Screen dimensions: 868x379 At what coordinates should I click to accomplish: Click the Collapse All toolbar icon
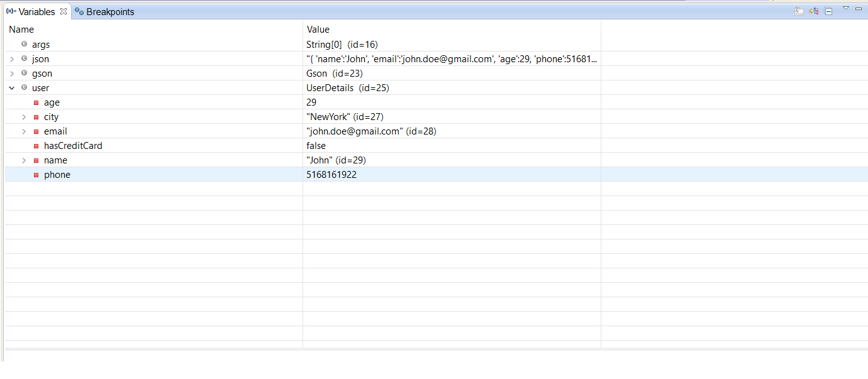828,11
